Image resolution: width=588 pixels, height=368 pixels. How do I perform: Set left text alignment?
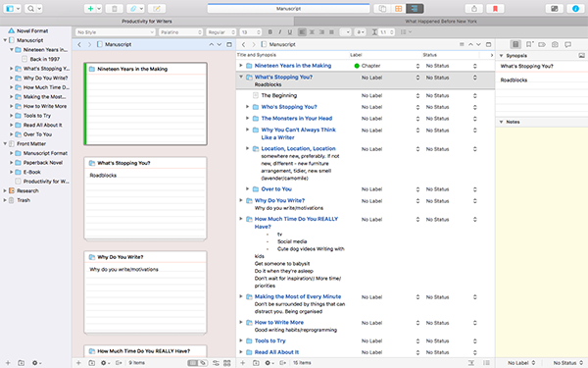point(302,32)
